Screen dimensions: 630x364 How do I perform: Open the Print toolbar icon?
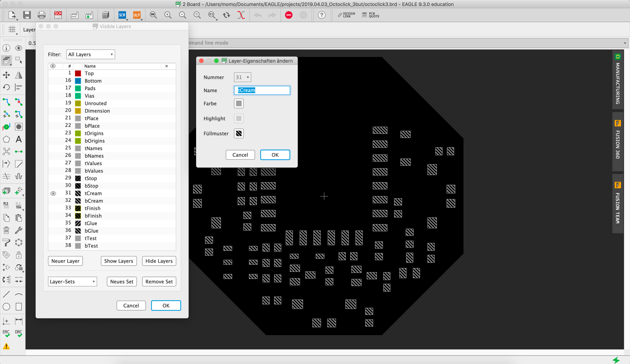(x=41, y=15)
